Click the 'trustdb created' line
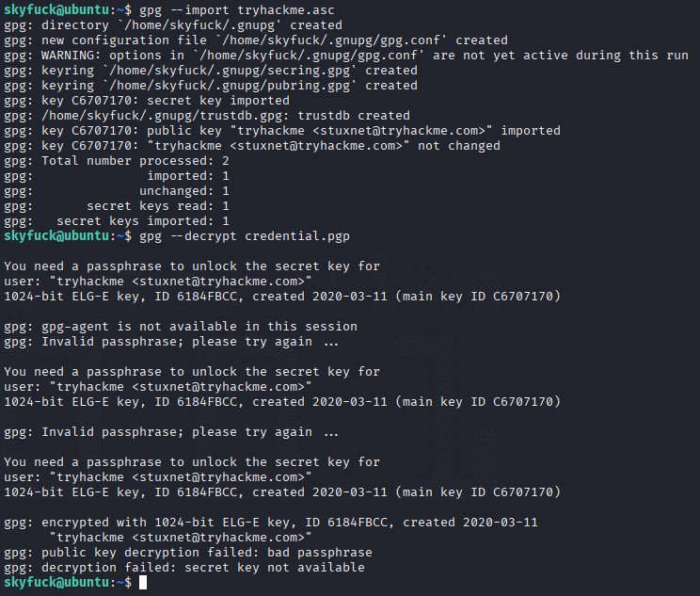The width and height of the screenshot is (700, 596). (207, 116)
